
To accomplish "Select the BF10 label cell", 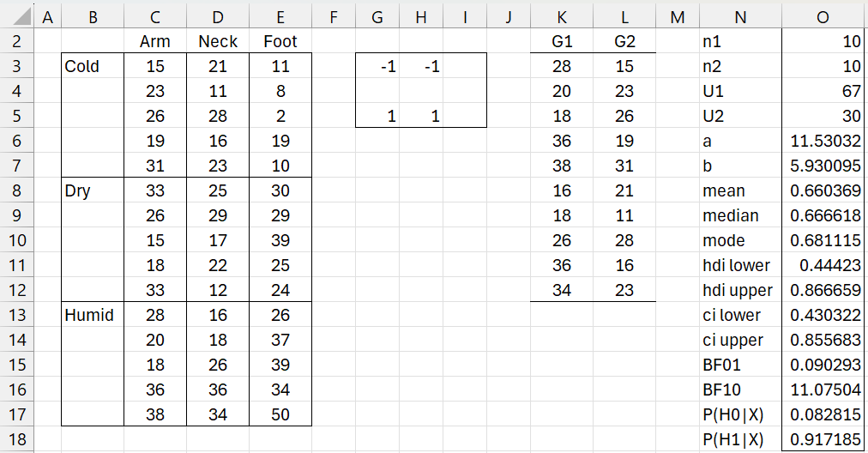I will point(741,390).
